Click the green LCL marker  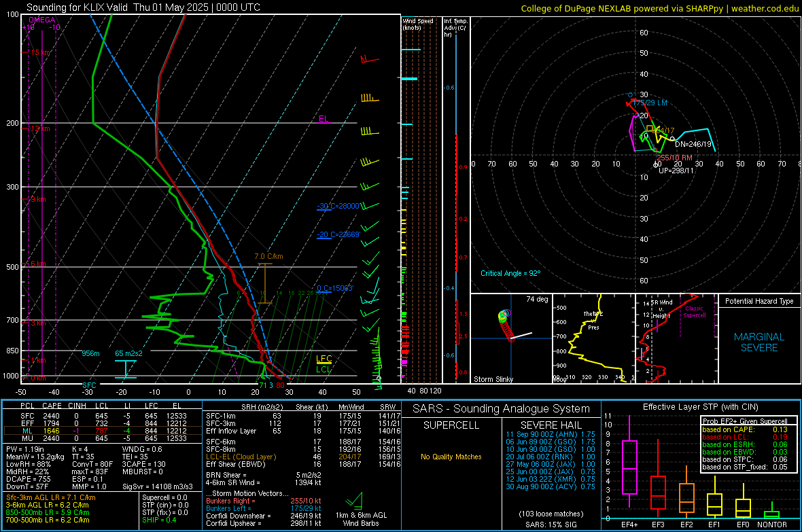coord(324,370)
